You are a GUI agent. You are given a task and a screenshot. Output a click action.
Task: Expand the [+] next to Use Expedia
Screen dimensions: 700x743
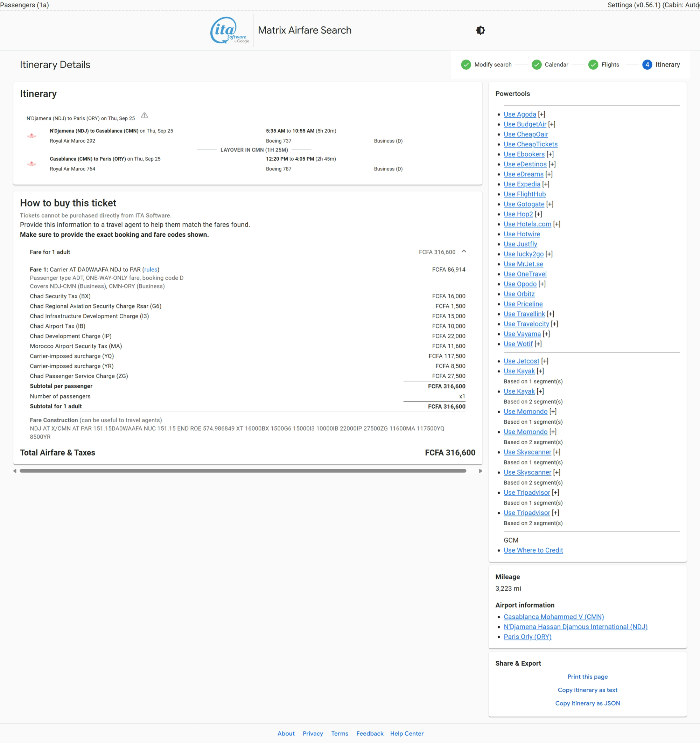point(546,184)
